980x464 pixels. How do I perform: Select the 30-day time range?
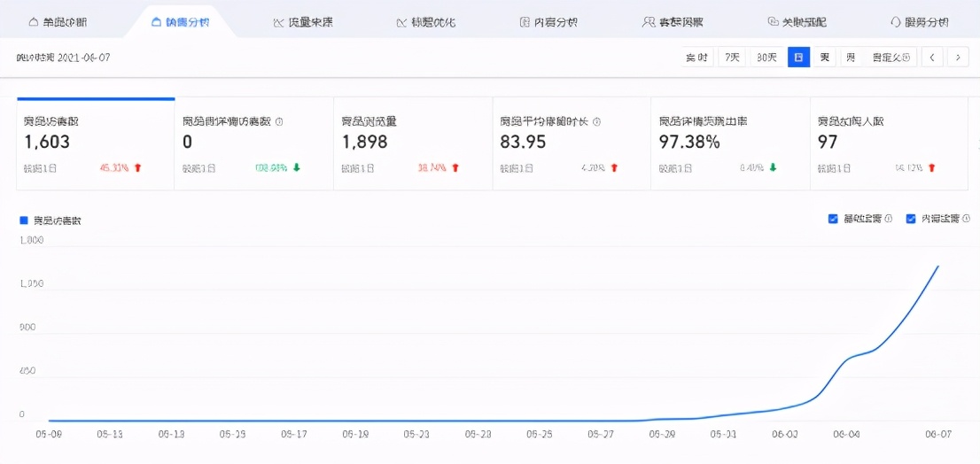766,58
